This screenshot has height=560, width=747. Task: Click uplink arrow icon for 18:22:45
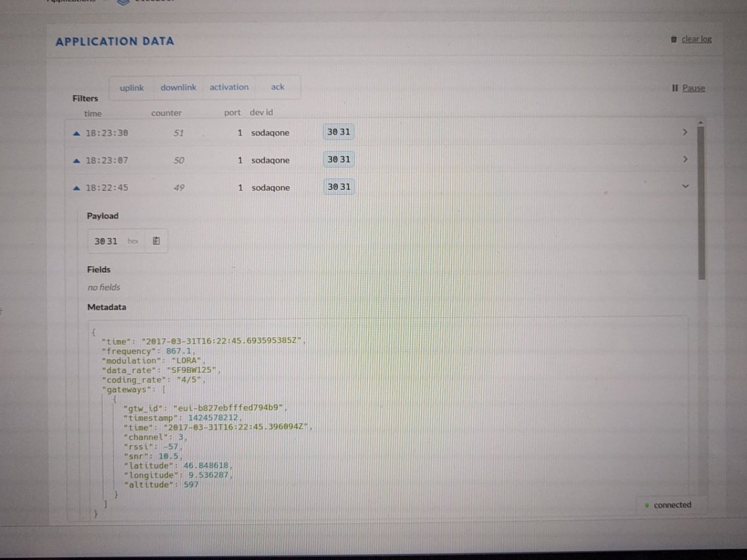pyautogui.click(x=77, y=187)
